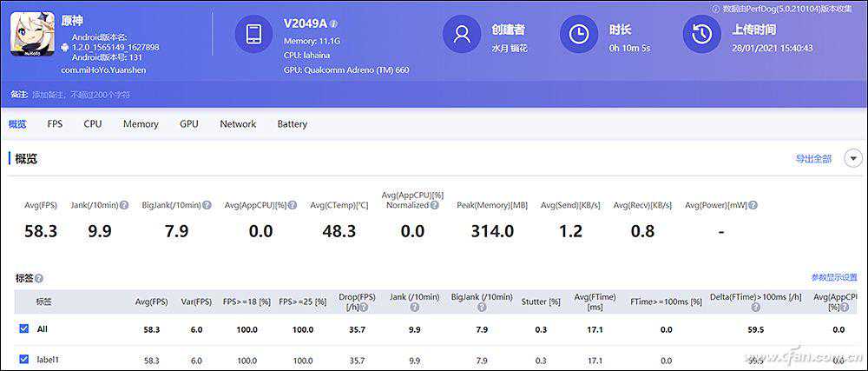
Task: Switch to the FPS tab
Action: click(55, 124)
